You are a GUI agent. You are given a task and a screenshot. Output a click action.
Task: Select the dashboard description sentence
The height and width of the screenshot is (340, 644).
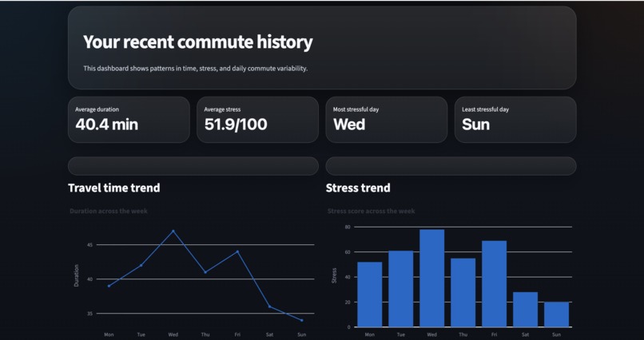196,69
